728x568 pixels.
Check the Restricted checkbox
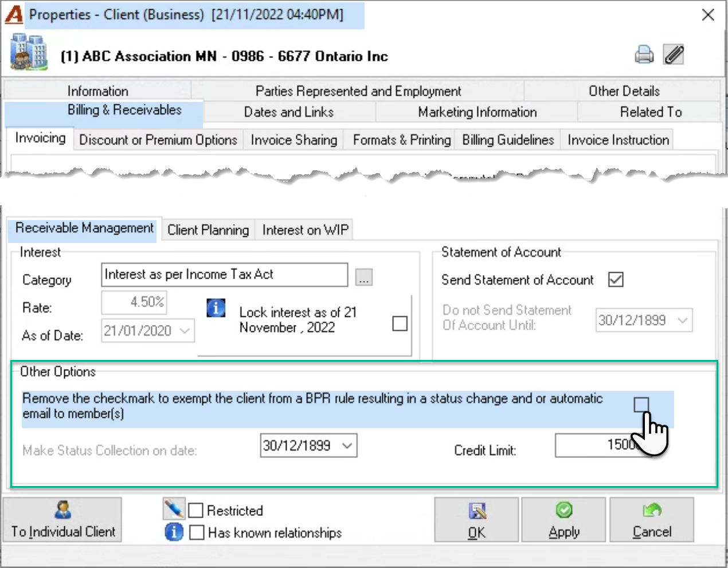196,510
